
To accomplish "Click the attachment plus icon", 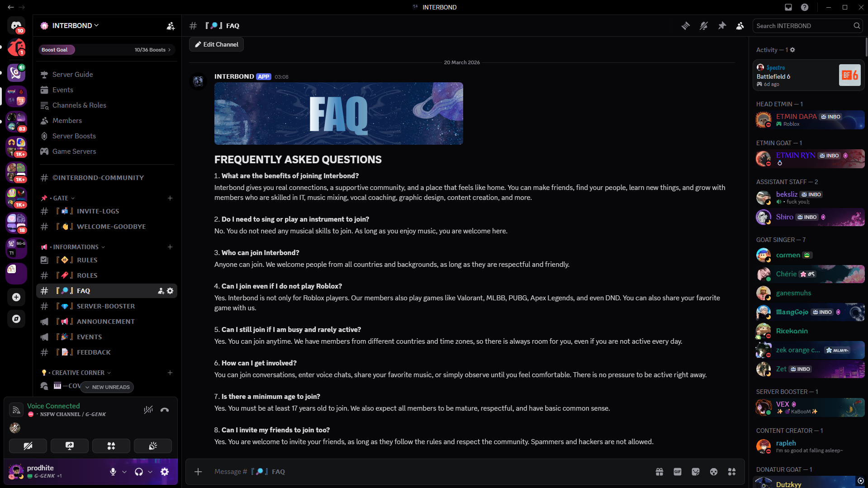I will click(198, 472).
